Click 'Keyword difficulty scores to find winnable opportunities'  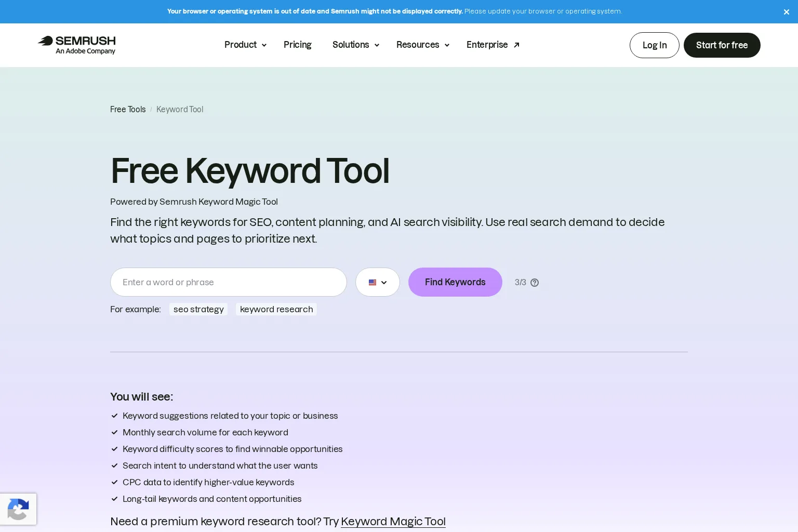click(233, 449)
